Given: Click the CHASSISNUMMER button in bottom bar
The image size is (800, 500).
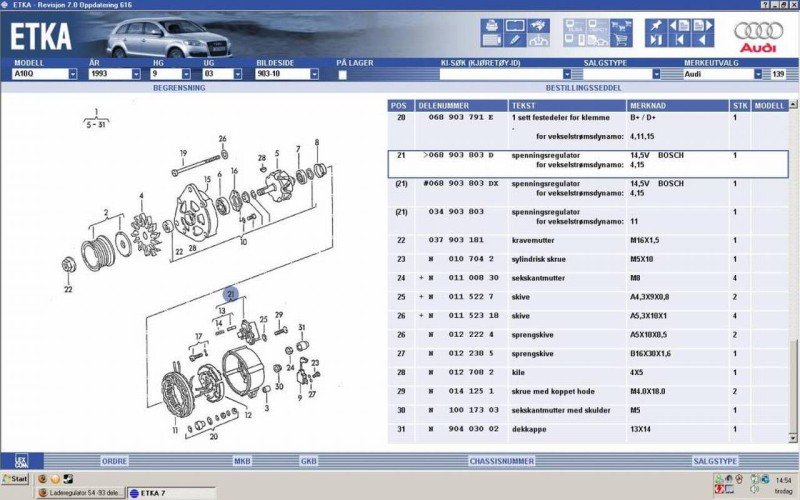Looking at the screenshot, I should point(502,461).
